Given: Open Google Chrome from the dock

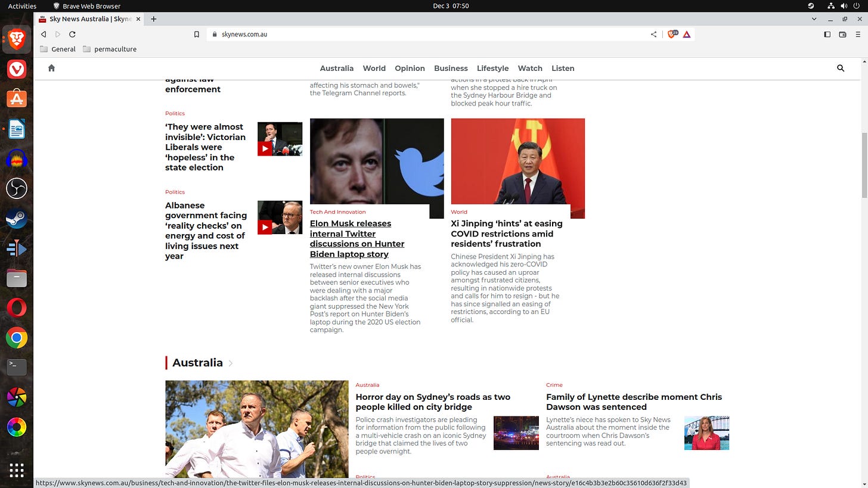Looking at the screenshot, I should coord(17,338).
